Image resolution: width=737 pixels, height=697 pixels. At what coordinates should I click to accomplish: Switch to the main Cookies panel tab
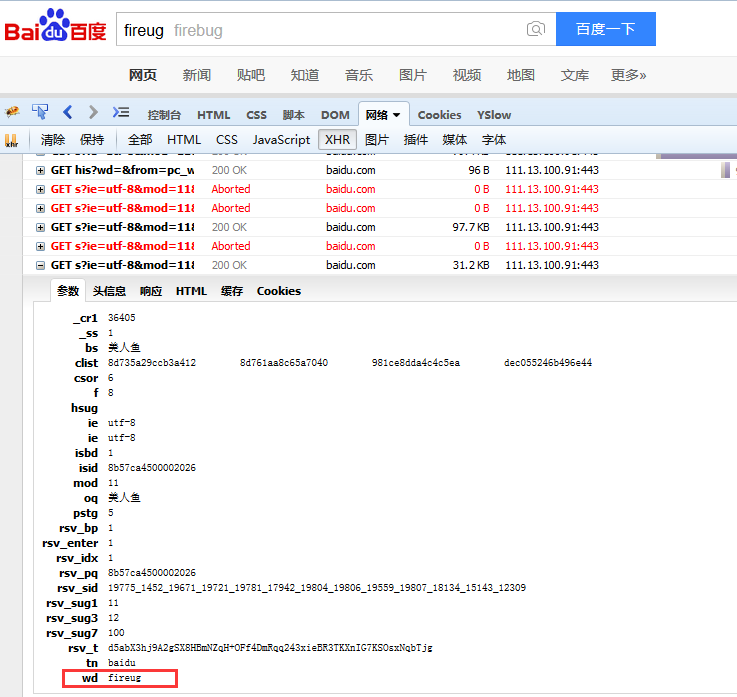click(439, 115)
